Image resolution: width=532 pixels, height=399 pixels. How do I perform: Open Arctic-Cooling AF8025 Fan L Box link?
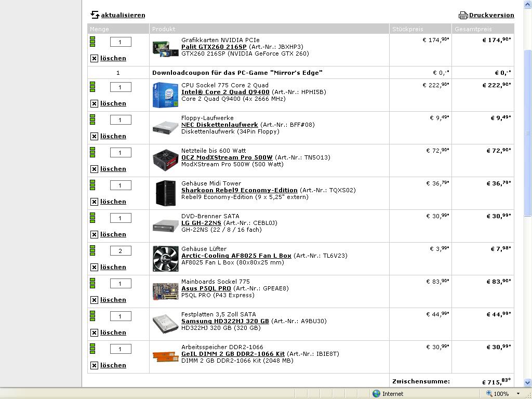click(236, 256)
